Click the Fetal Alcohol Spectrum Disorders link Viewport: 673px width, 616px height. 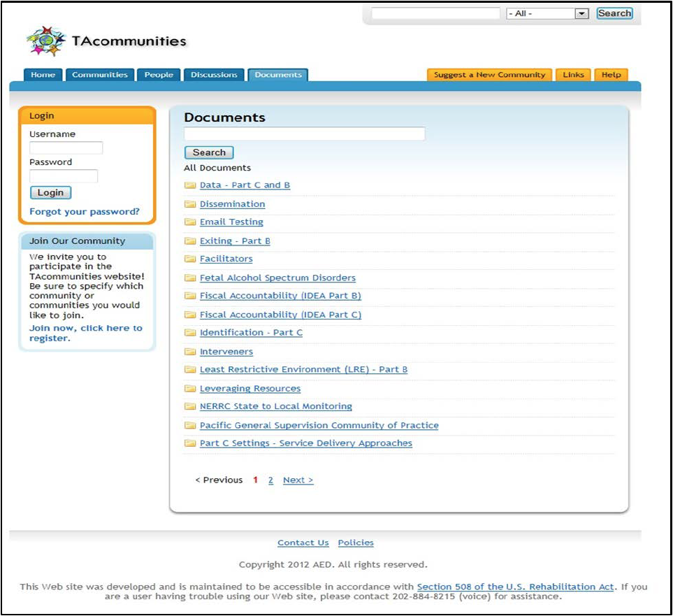point(277,278)
